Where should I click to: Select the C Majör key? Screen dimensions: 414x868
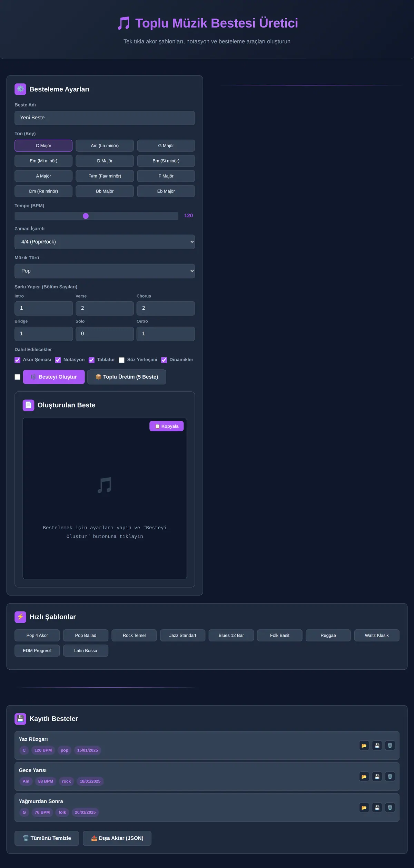(x=43, y=146)
